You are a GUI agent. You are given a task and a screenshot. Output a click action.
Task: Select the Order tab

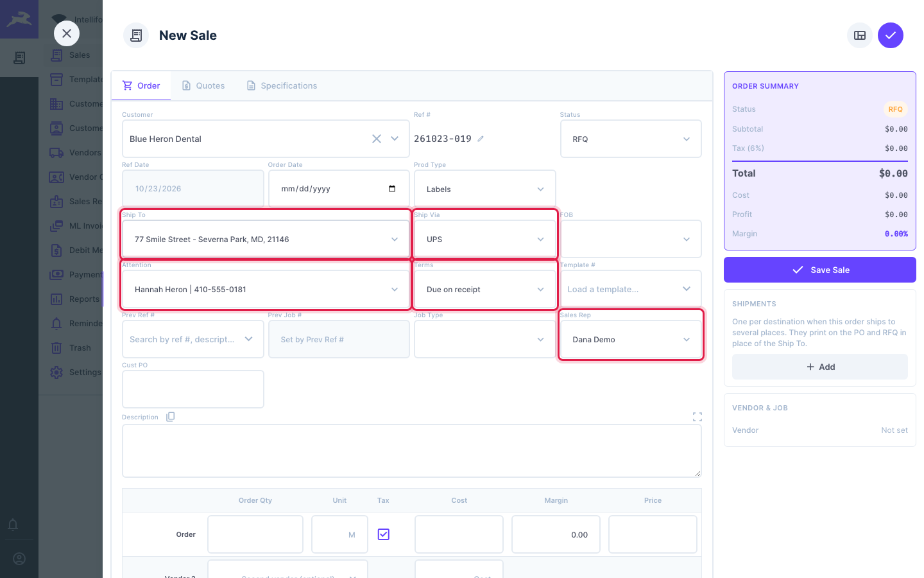[x=141, y=85]
